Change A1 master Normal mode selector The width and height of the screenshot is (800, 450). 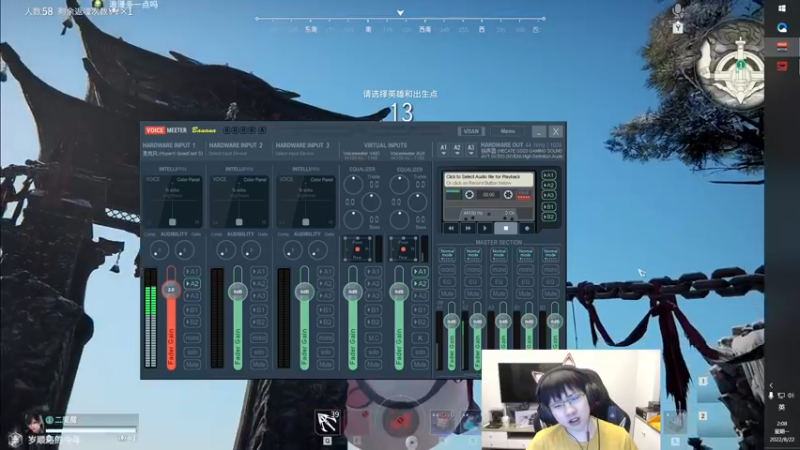447,255
